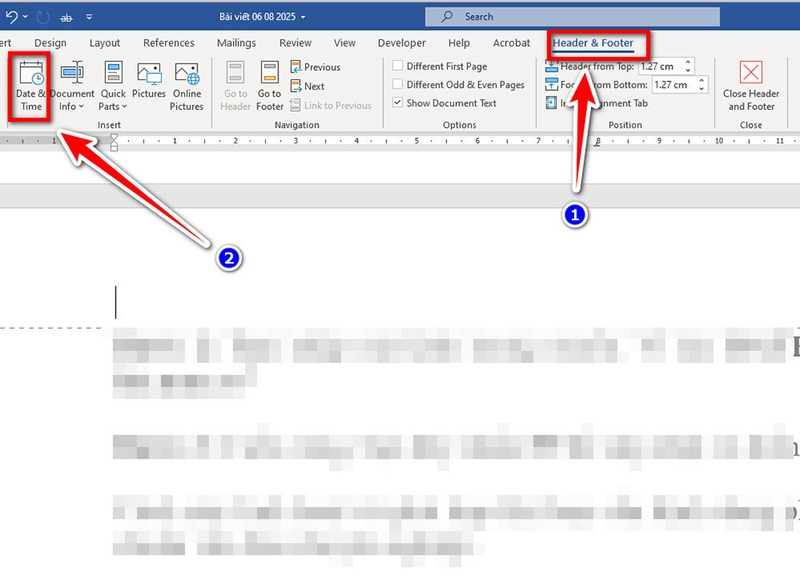
Task: Click Link to Previous
Action: tap(331, 106)
